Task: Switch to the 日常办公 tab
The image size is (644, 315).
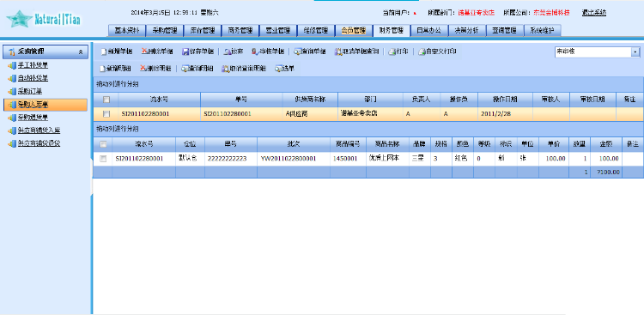Action: tap(428, 30)
